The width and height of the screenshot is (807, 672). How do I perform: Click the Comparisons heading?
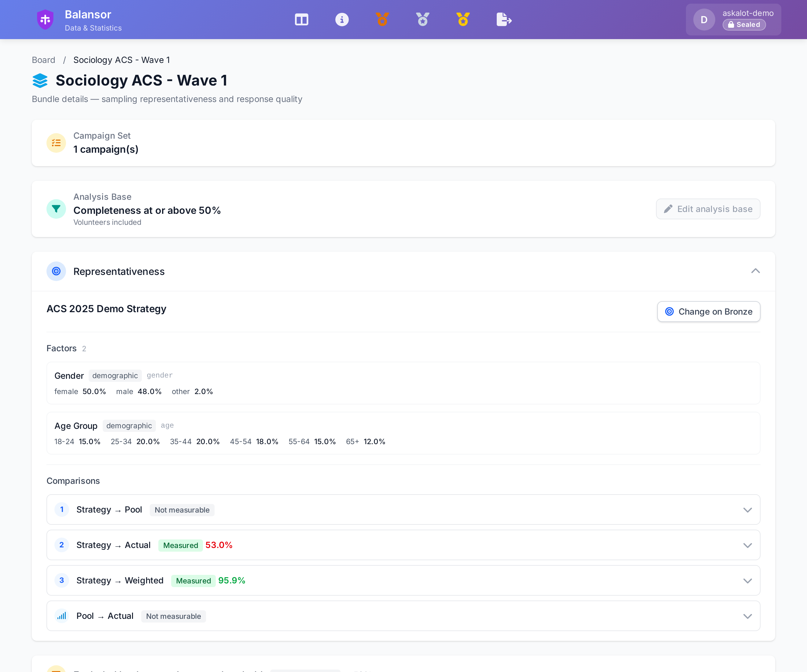(73, 481)
